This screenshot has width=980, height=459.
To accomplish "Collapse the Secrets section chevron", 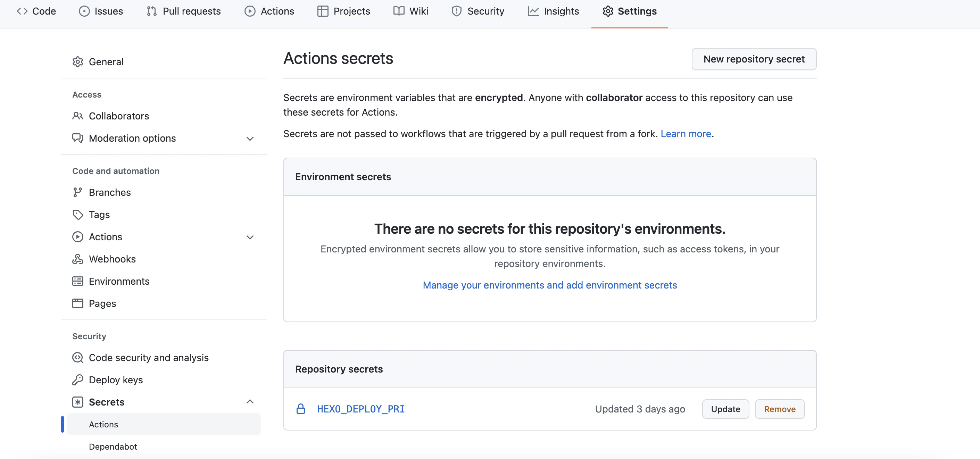I will click(250, 402).
